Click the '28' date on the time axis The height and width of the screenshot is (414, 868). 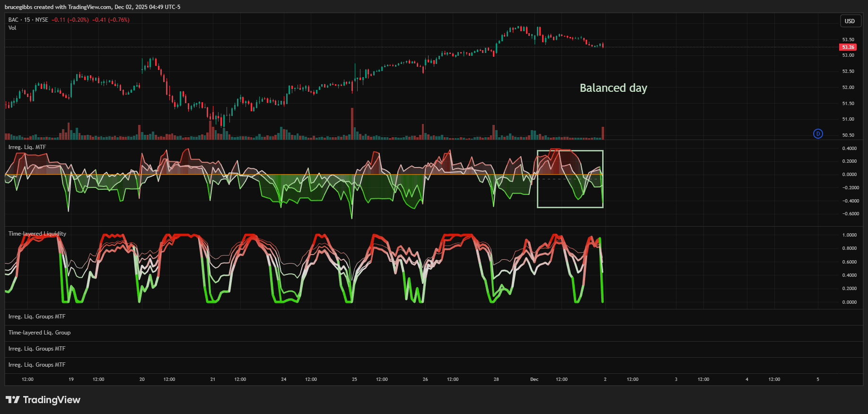(496, 379)
